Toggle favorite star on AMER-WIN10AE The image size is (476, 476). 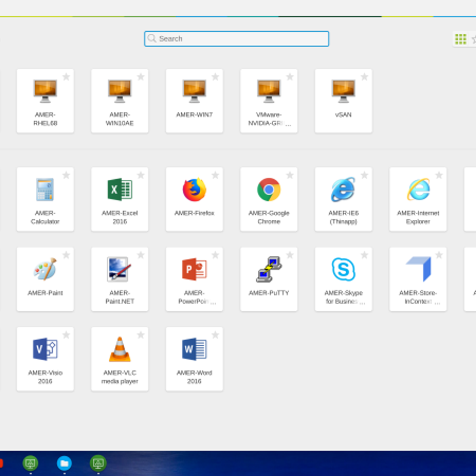coord(141,77)
